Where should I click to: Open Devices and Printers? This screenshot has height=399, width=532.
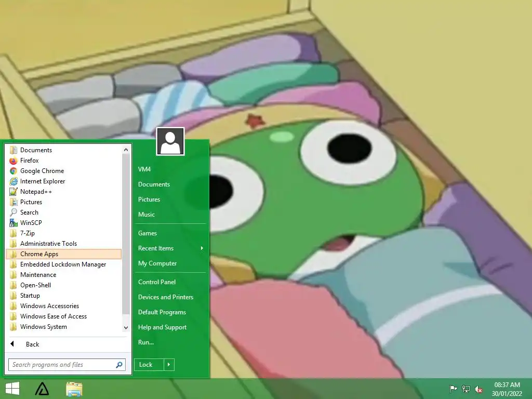pyautogui.click(x=166, y=297)
